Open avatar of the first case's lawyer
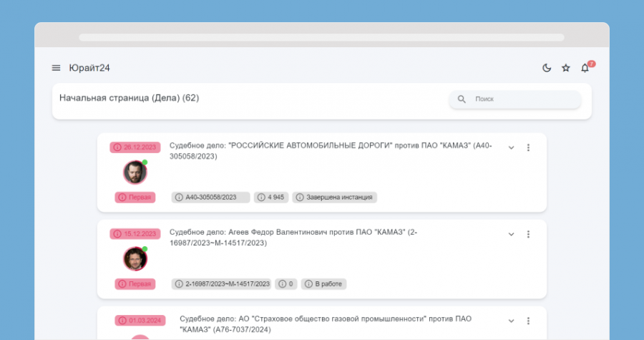 pyautogui.click(x=135, y=173)
